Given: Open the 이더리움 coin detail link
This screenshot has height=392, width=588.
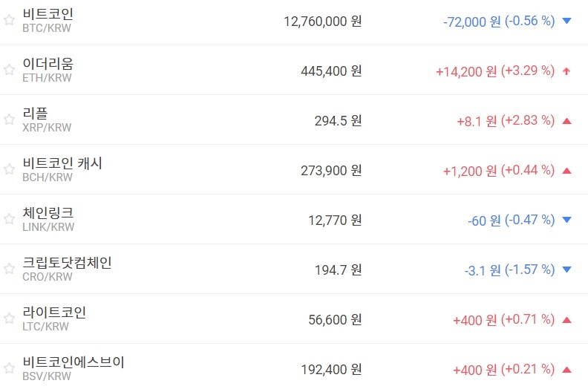Looking at the screenshot, I should point(48,64).
